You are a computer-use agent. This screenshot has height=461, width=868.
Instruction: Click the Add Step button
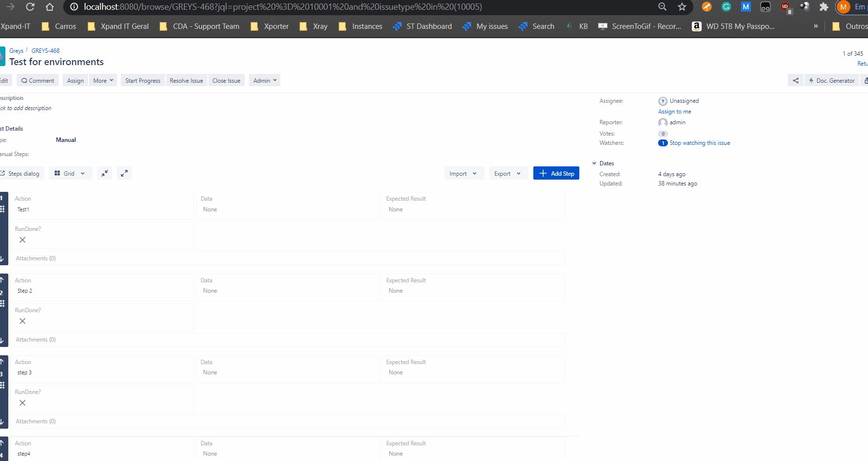(556, 173)
